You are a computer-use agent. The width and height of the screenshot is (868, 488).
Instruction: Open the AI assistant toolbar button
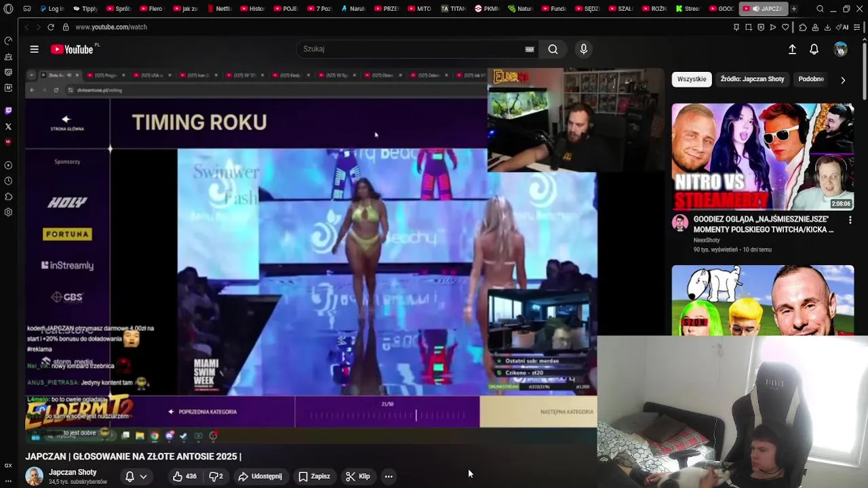[x=842, y=27]
